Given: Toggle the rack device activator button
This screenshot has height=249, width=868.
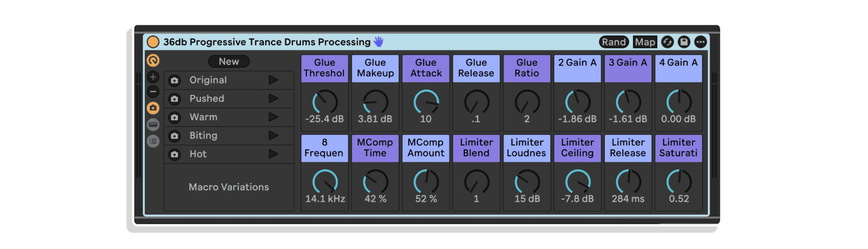Looking at the screenshot, I should [153, 42].
